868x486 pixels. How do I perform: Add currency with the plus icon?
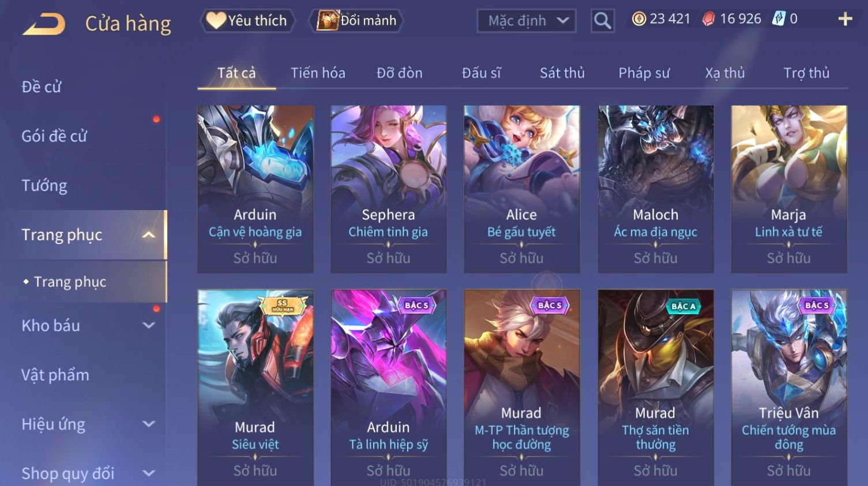[x=845, y=19]
